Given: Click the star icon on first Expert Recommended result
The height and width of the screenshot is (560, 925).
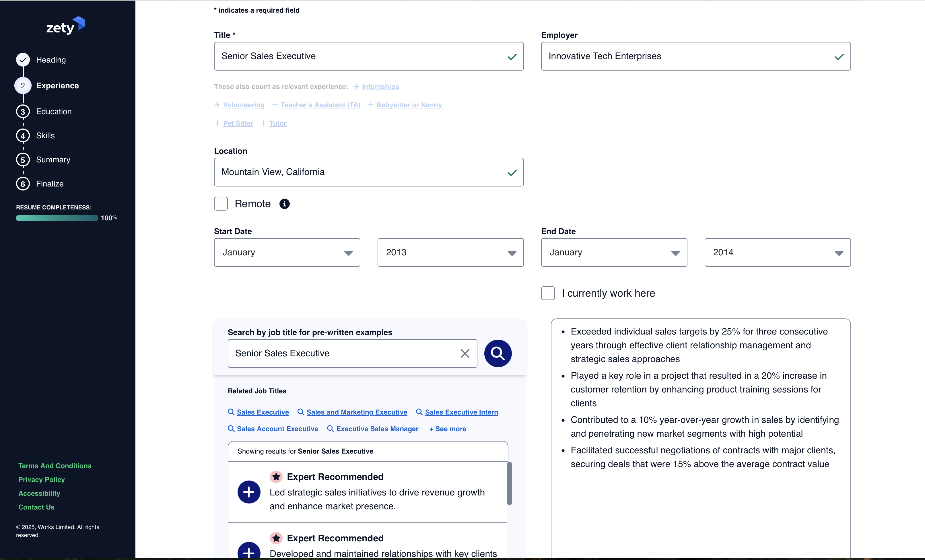Looking at the screenshot, I should (x=276, y=477).
